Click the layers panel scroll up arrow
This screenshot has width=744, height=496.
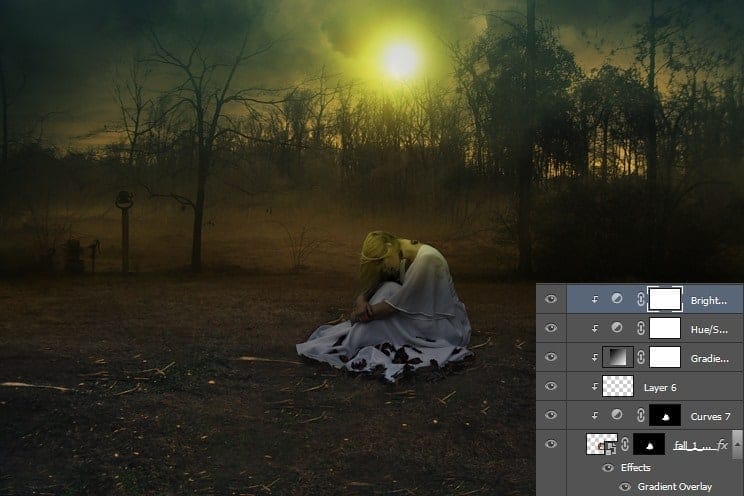point(737,444)
